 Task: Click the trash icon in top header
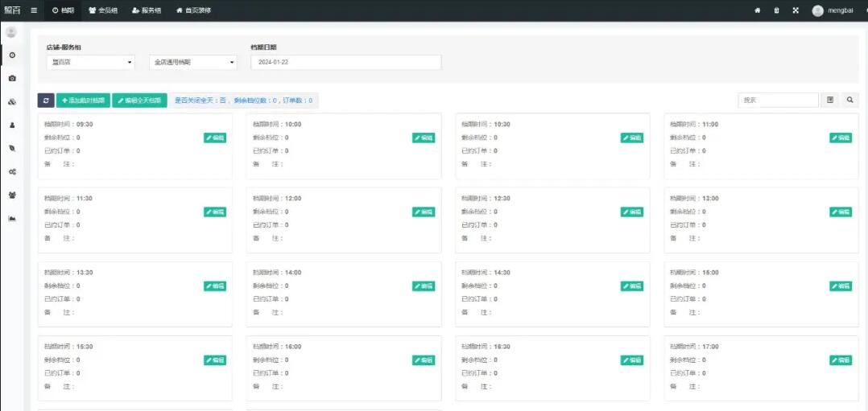tap(776, 10)
